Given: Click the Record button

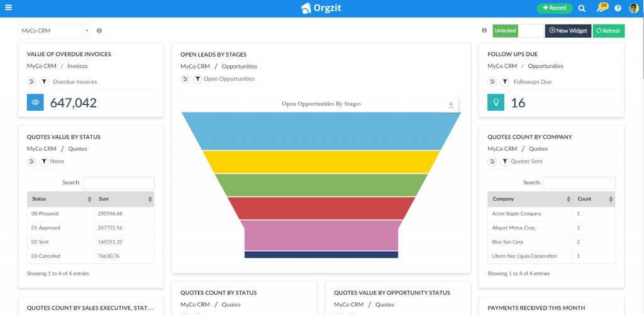Looking at the screenshot, I should pyautogui.click(x=555, y=8).
